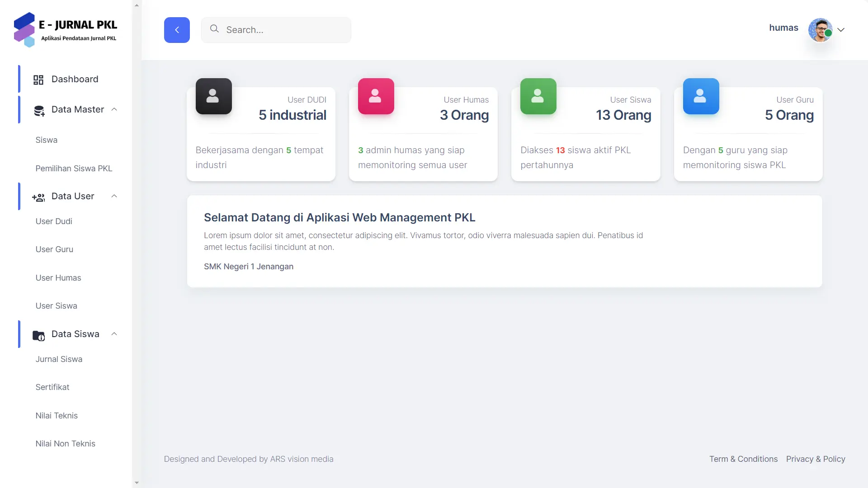The height and width of the screenshot is (488, 868).
Task: Open the profile dropdown chevron
Action: [x=841, y=30]
